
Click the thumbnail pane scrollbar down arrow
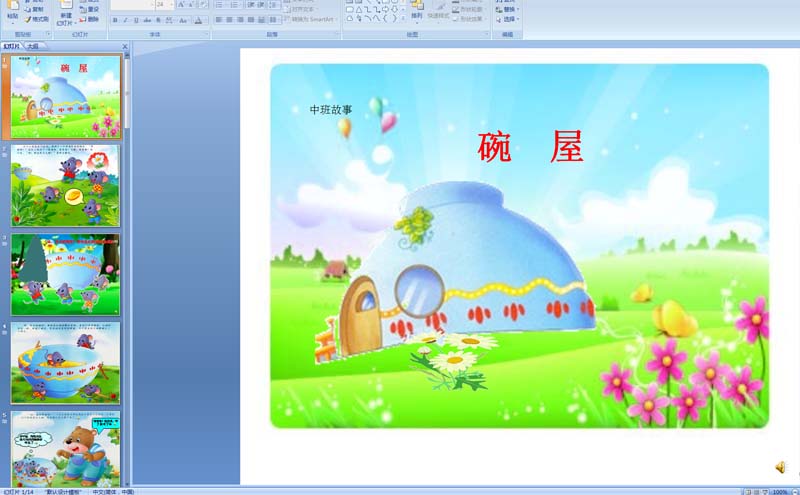[127, 482]
